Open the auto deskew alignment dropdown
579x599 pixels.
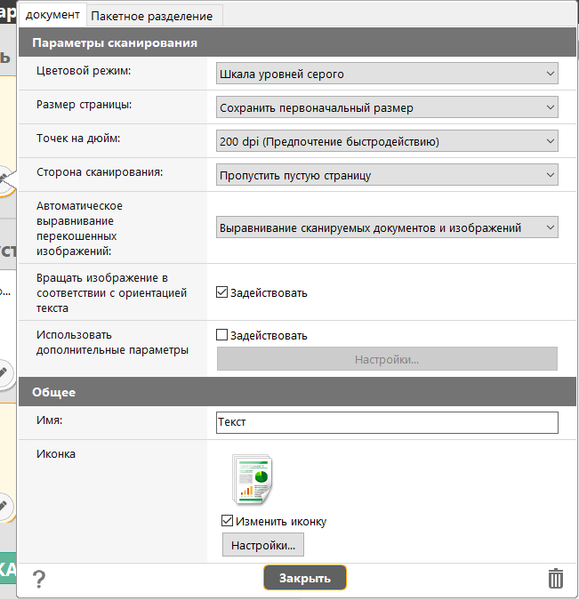tap(387, 227)
